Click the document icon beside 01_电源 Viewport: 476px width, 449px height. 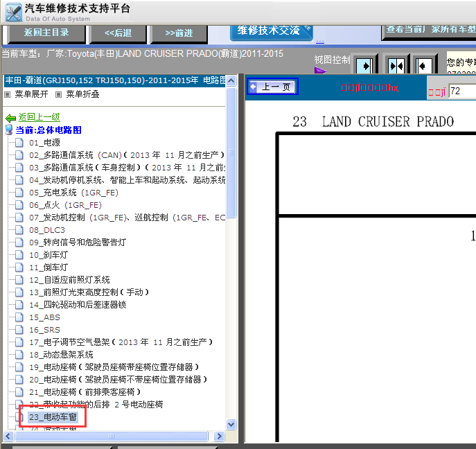click(x=19, y=142)
